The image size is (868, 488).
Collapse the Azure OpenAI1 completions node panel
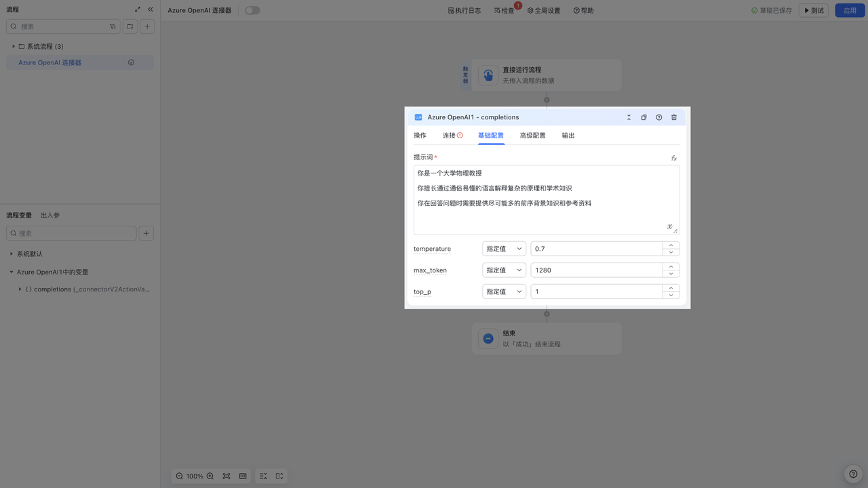[629, 117]
